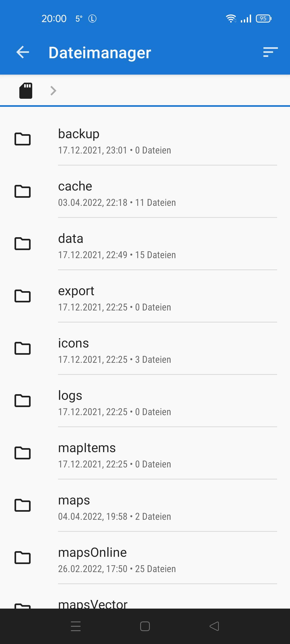Tap the export folder icon
The image size is (290, 644).
[x=23, y=296]
